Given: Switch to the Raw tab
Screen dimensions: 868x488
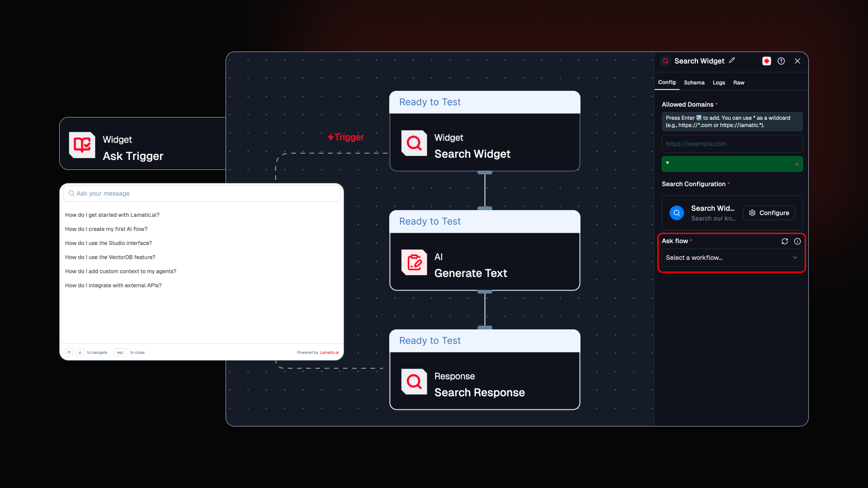Looking at the screenshot, I should coord(739,83).
